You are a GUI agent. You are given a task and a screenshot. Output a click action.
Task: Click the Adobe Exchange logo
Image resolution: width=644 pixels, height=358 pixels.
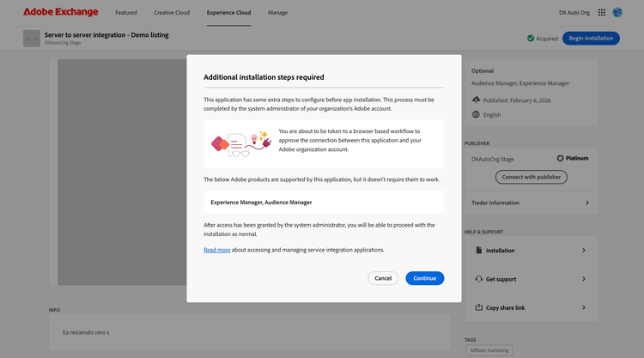[x=61, y=12]
